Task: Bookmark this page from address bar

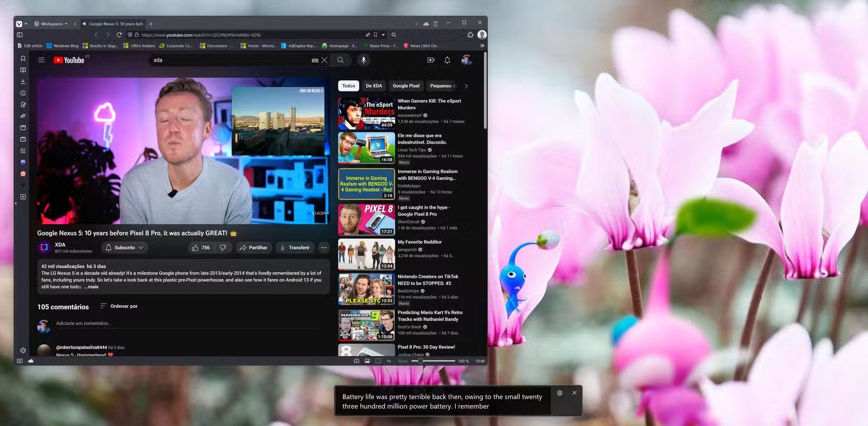Action: click(x=375, y=35)
